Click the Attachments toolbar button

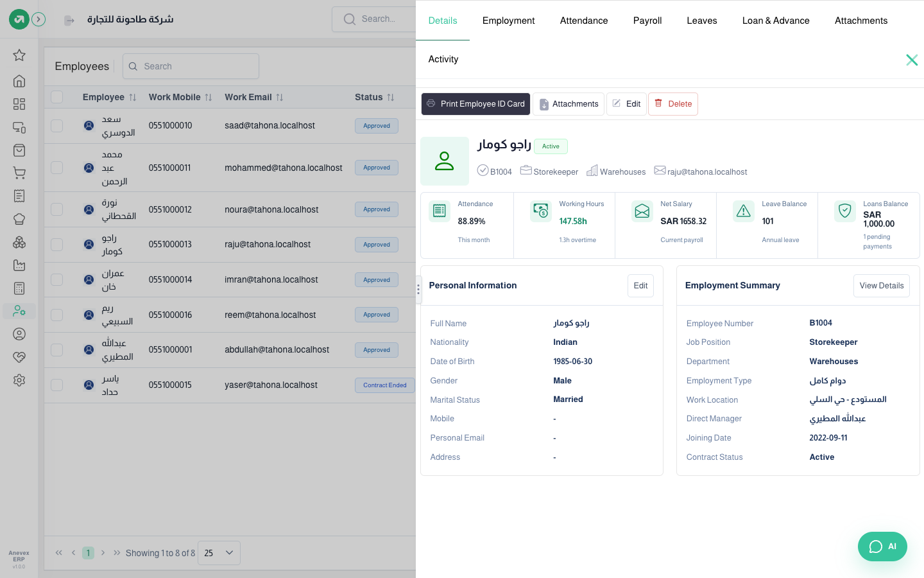click(x=569, y=104)
